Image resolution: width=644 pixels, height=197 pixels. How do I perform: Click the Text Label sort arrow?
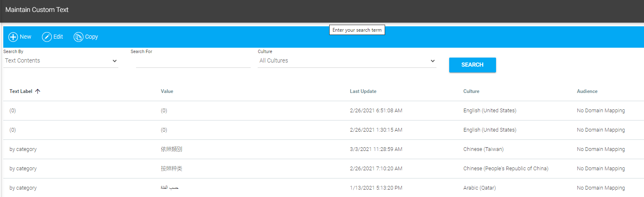click(x=38, y=91)
